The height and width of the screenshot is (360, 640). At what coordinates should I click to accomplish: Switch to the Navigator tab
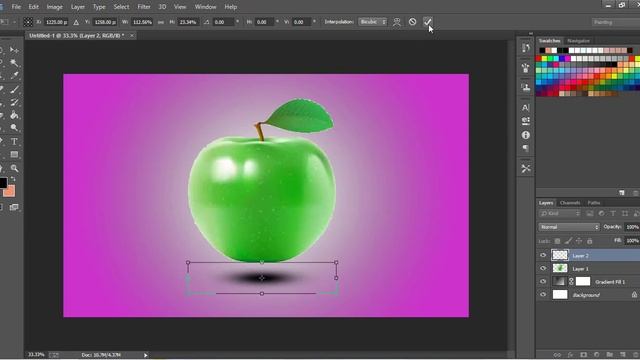click(x=578, y=41)
